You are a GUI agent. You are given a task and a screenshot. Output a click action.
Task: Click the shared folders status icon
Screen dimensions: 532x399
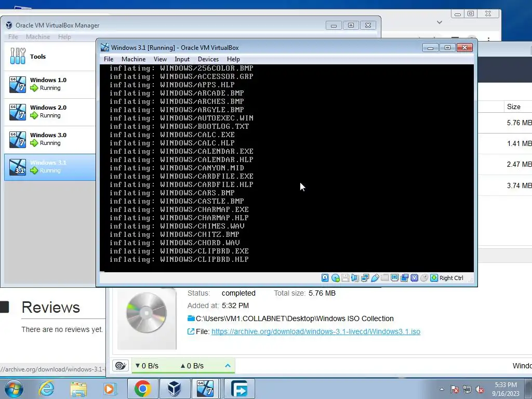click(384, 278)
